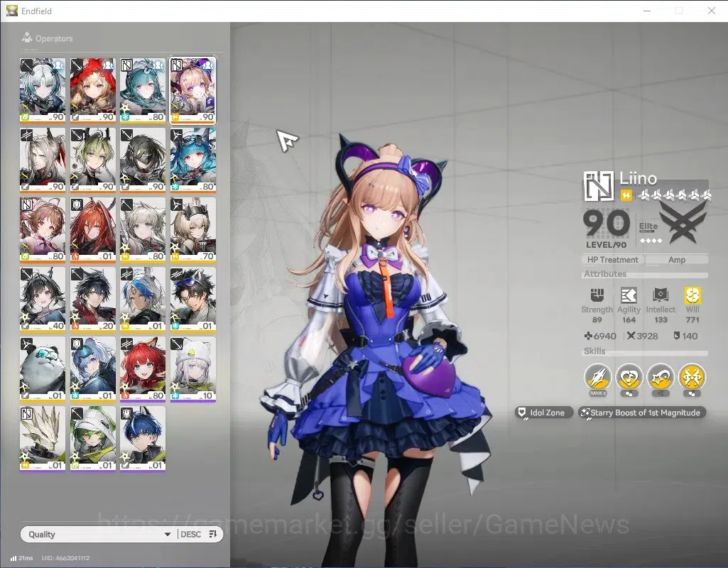Select teal-haired operator card level 80
This screenshot has width=728, height=568.
(x=143, y=90)
